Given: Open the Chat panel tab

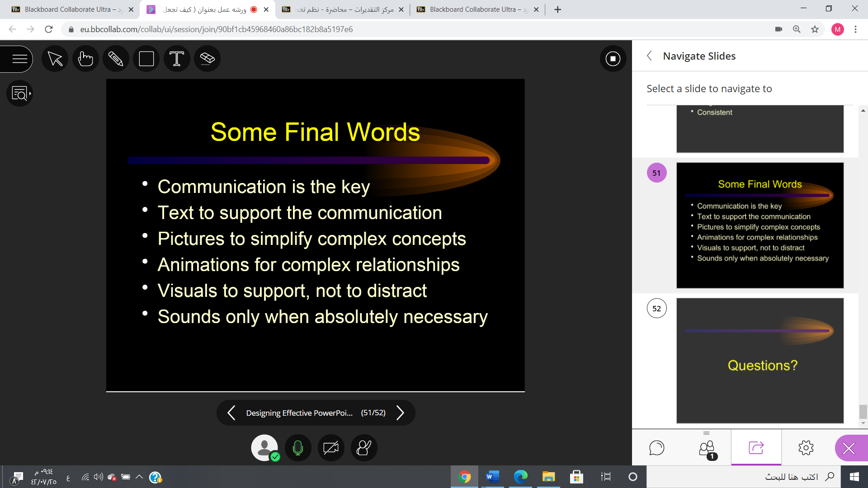Looking at the screenshot, I should [656, 448].
